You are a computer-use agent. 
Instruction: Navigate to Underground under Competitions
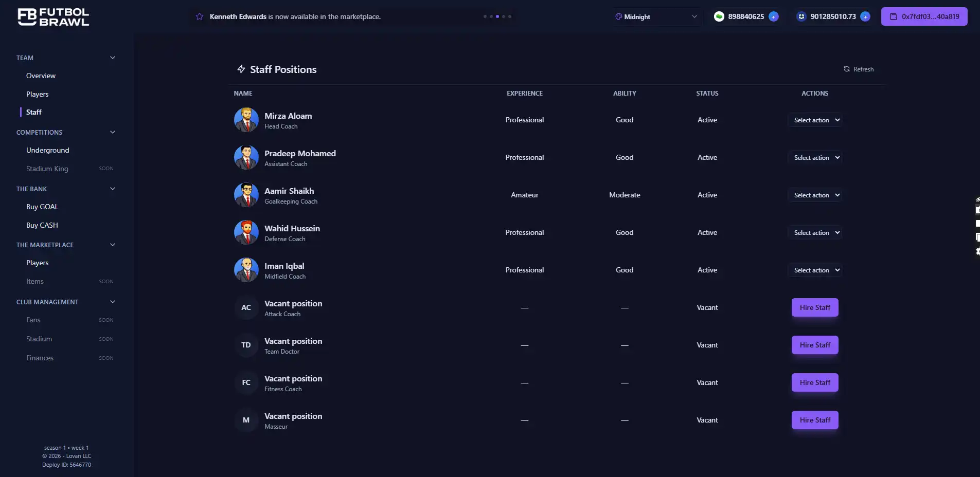48,150
